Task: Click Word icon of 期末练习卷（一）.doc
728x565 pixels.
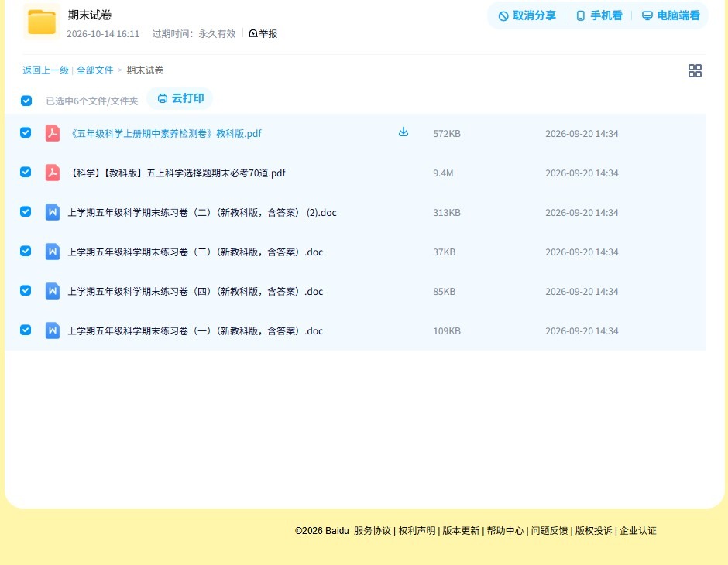Action: pos(53,330)
